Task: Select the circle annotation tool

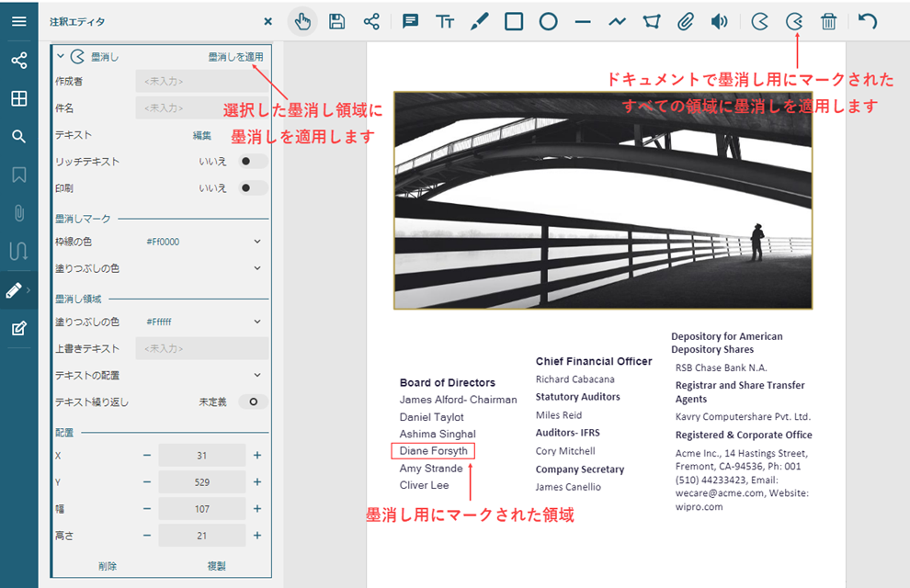Action: 549,22
